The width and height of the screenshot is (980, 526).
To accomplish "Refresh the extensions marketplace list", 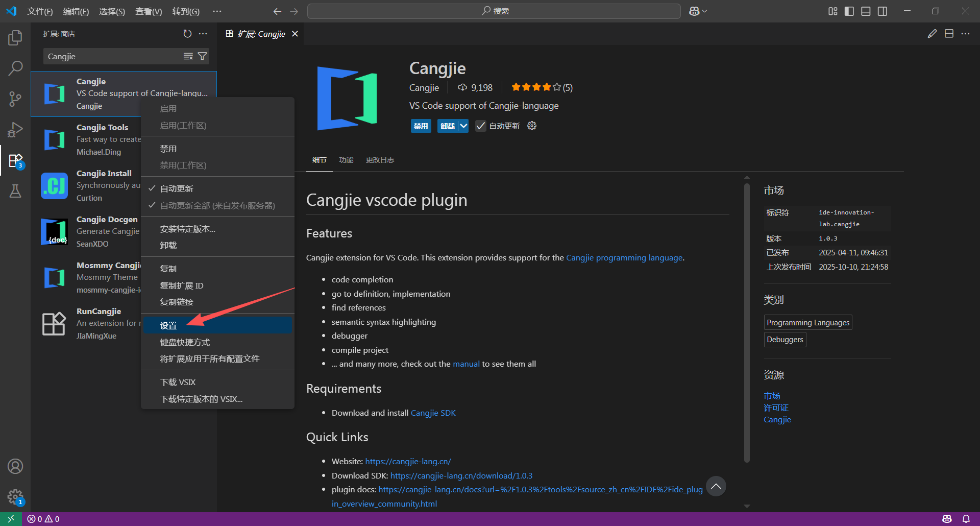I will 187,34.
